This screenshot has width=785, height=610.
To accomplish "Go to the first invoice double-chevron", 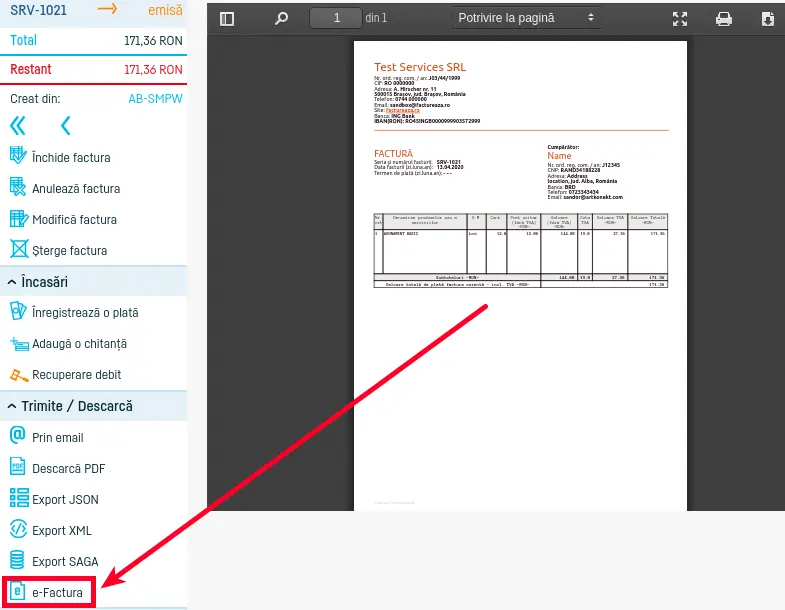I will pyautogui.click(x=18, y=126).
